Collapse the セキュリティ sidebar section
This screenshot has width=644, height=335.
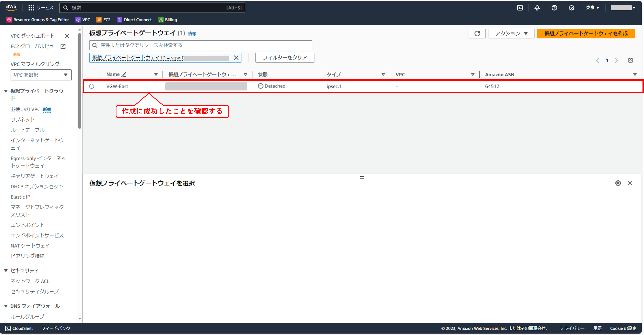6,271
